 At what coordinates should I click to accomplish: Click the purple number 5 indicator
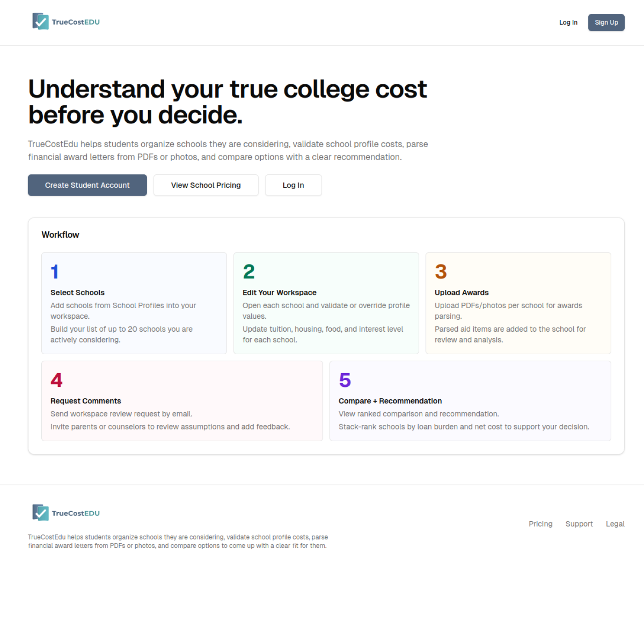click(344, 380)
